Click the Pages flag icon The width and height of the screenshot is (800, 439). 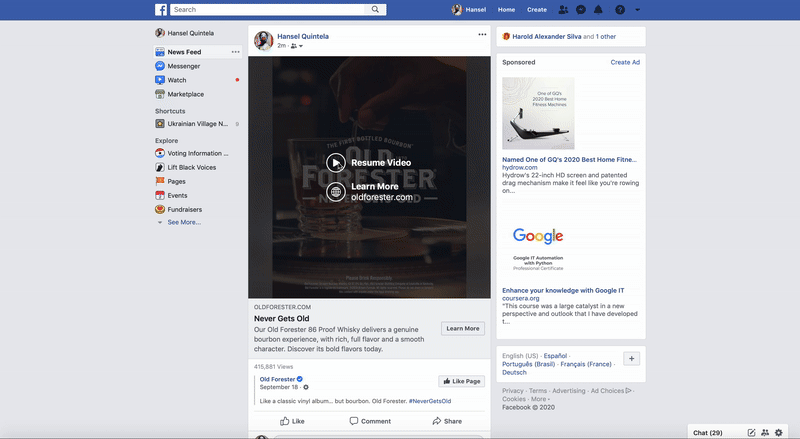pyautogui.click(x=160, y=181)
